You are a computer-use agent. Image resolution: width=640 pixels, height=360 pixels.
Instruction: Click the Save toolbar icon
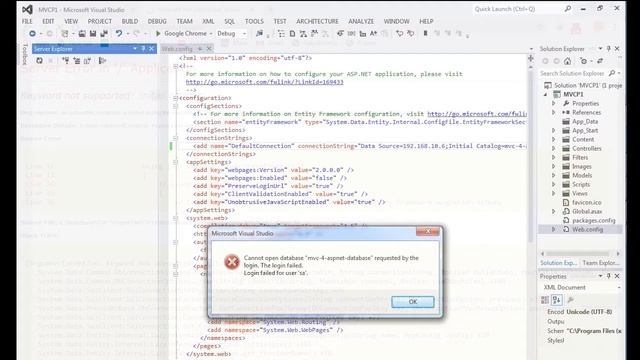[93, 33]
